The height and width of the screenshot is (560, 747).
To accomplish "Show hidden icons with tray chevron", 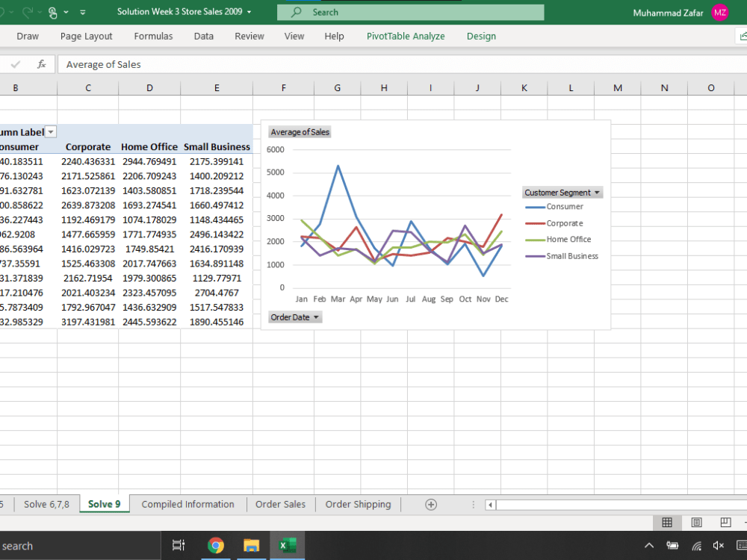I will point(649,546).
